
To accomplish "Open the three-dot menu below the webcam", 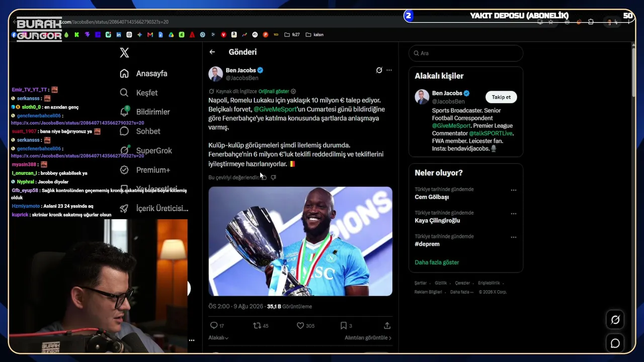I will [x=191, y=340].
